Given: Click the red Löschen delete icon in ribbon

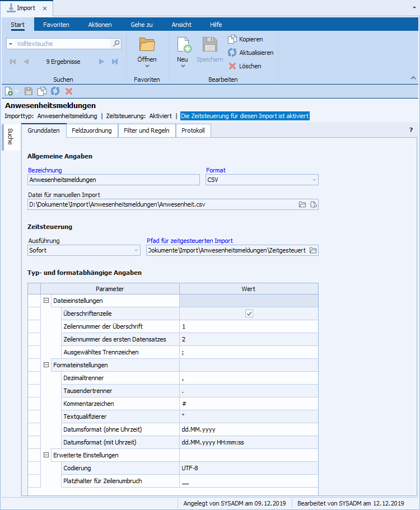Looking at the screenshot, I should [232, 66].
